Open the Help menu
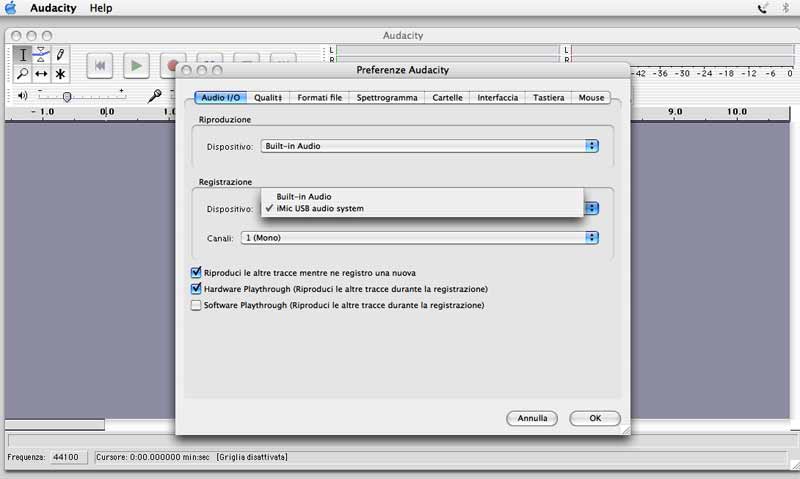800x479 pixels. click(101, 8)
